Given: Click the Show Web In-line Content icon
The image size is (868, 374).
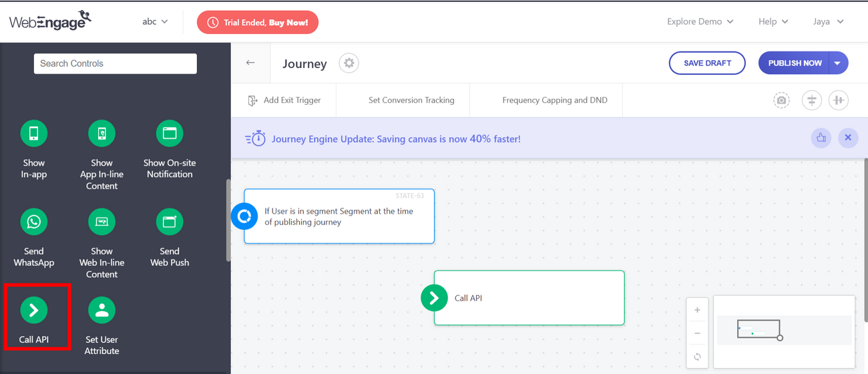Looking at the screenshot, I should pos(101,222).
